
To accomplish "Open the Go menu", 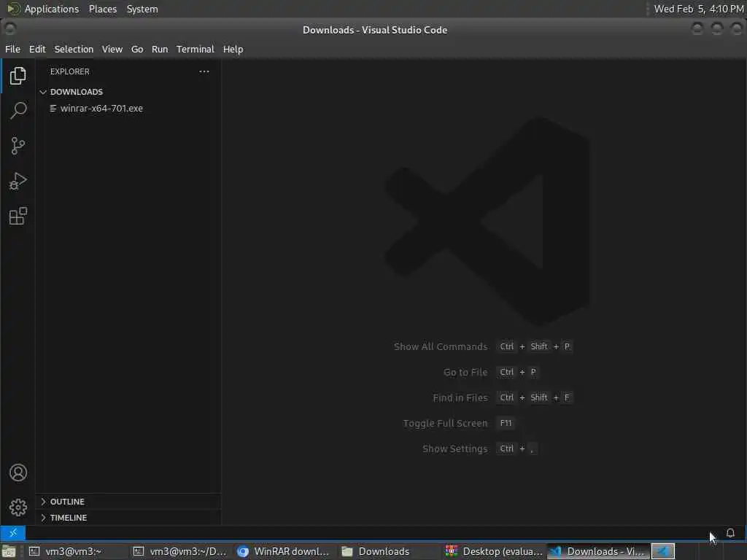I will click(x=137, y=49).
